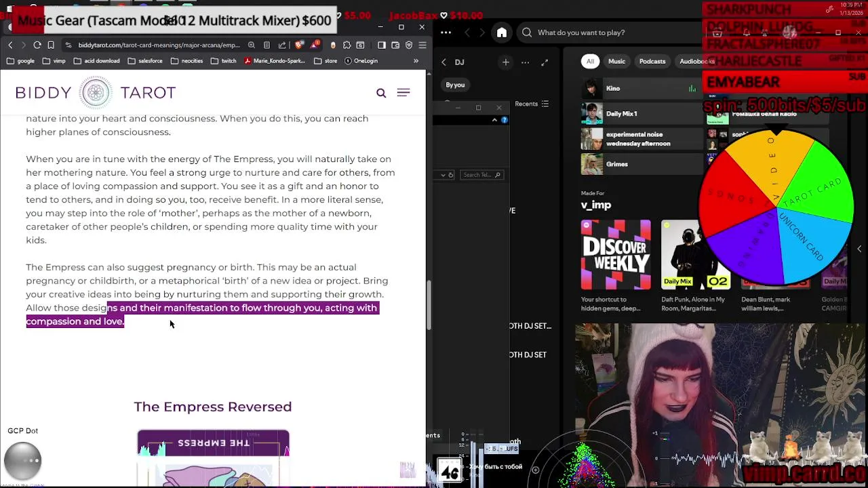Click the blue help icon in background window

[504, 120]
